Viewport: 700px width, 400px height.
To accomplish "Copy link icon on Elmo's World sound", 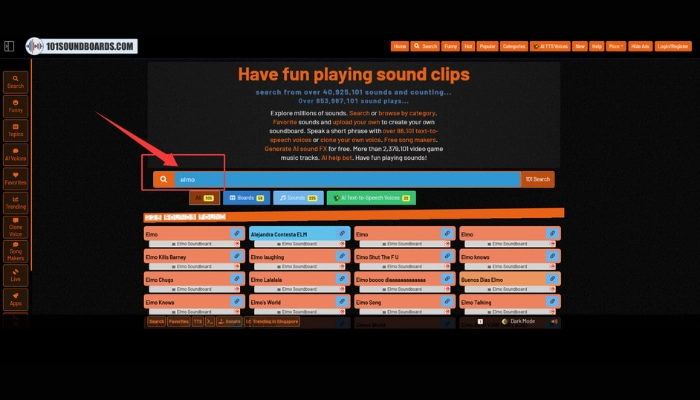I will coord(342,301).
